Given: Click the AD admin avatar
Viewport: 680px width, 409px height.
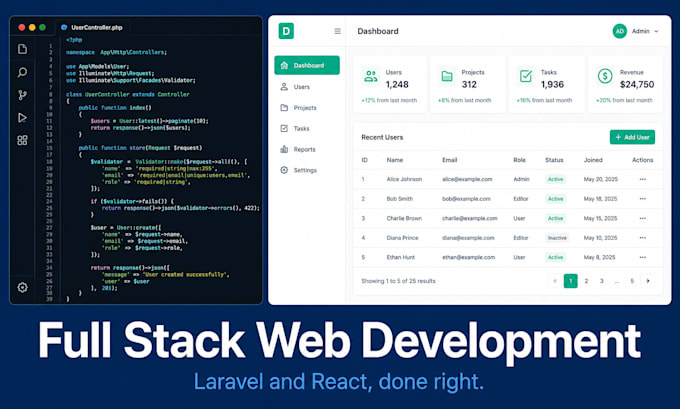Looking at the screenshot, I should pos(620,31).
